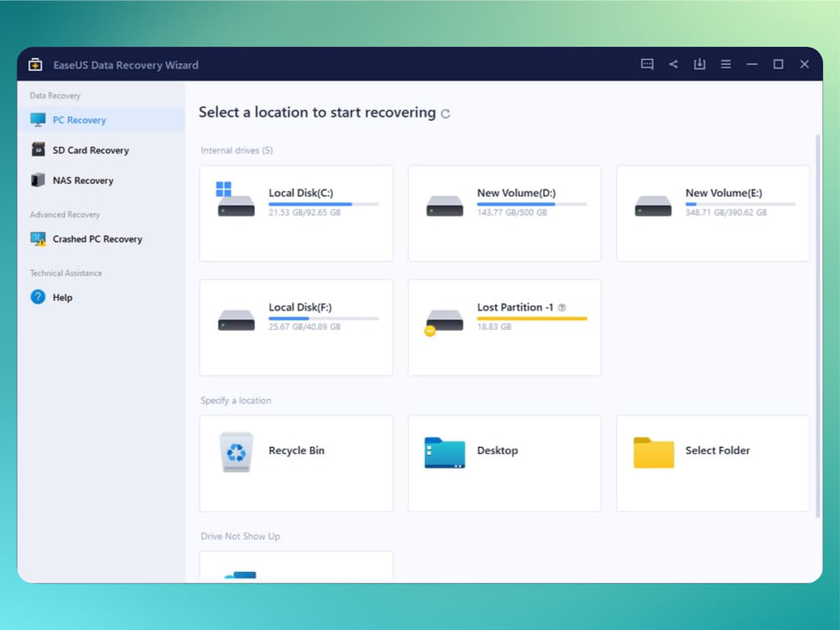Select Recycle Bin as recovery location

(x=296, y=464)
